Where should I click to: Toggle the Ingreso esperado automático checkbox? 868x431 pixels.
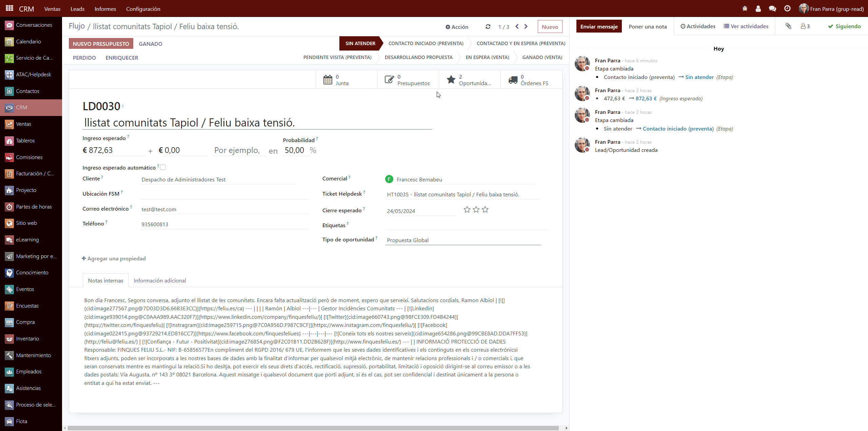click(x=163, y=167)
